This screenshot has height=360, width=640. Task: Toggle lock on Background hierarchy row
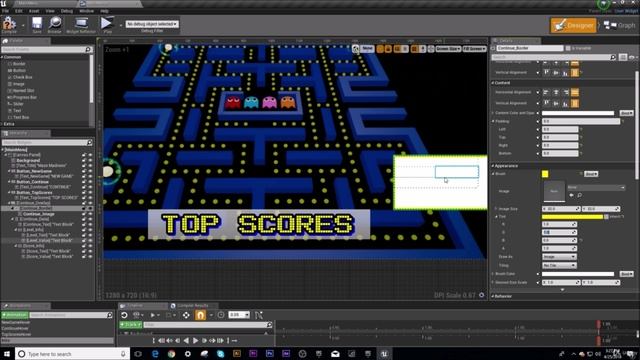pyautogui.click(x=84, y=160)
